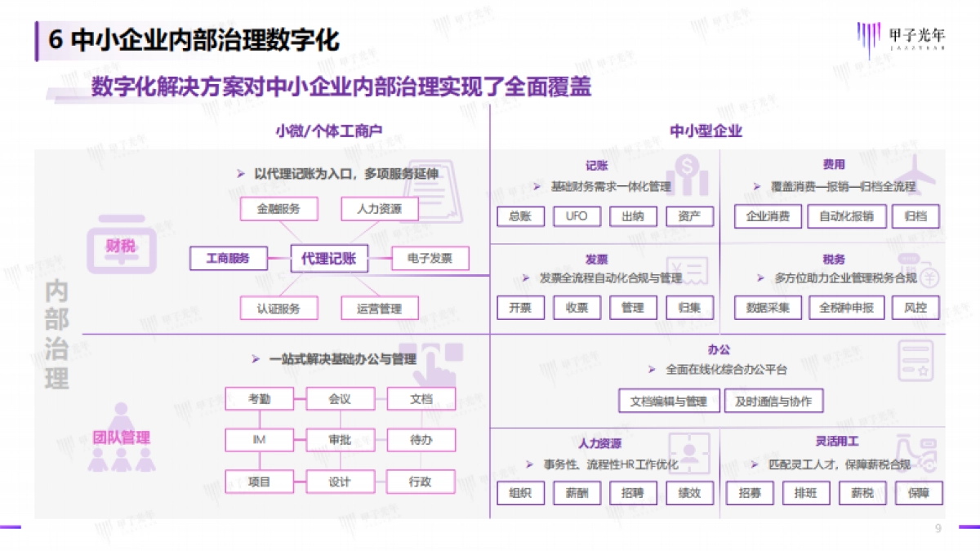
Task: Select the 金融服务 box
Action: (278, 209)
